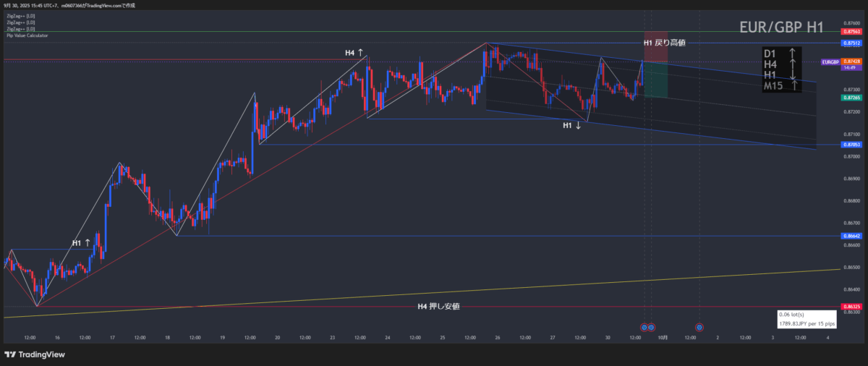The image size is (868, 366).
Task: Select the Pip Value Calculator indicator label
Action: [27, 35]
